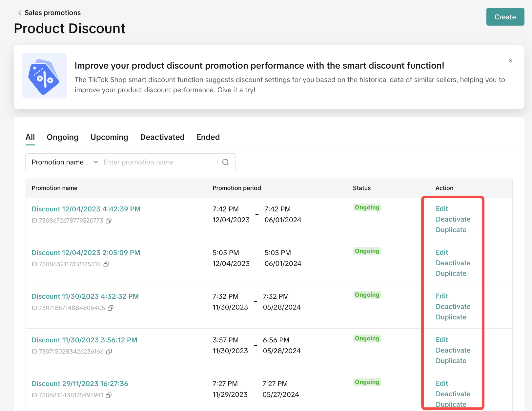Viewport: 532px width, 411px height.
Task: Click the search magnifier icon
Action: click(x=226, y=162)
